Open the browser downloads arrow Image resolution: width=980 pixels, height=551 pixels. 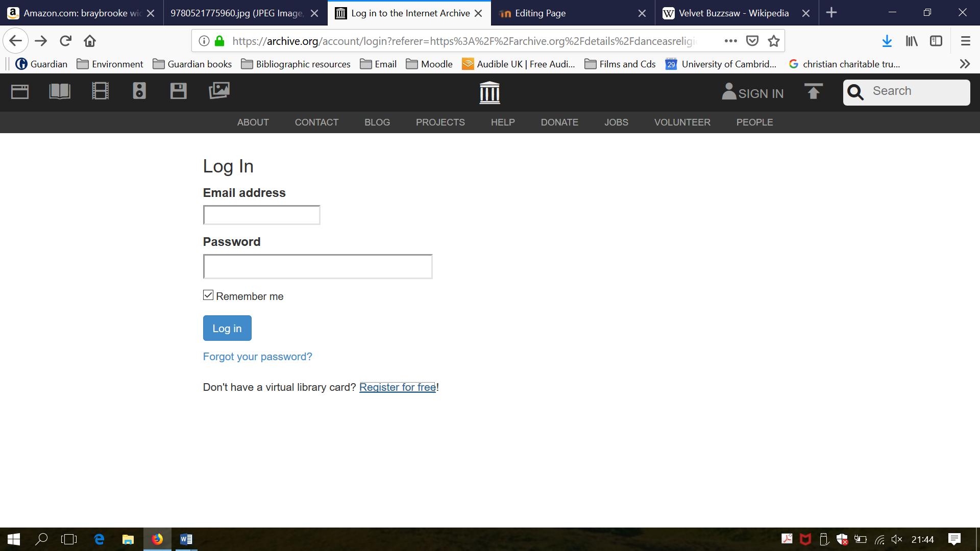coord(888,41)
